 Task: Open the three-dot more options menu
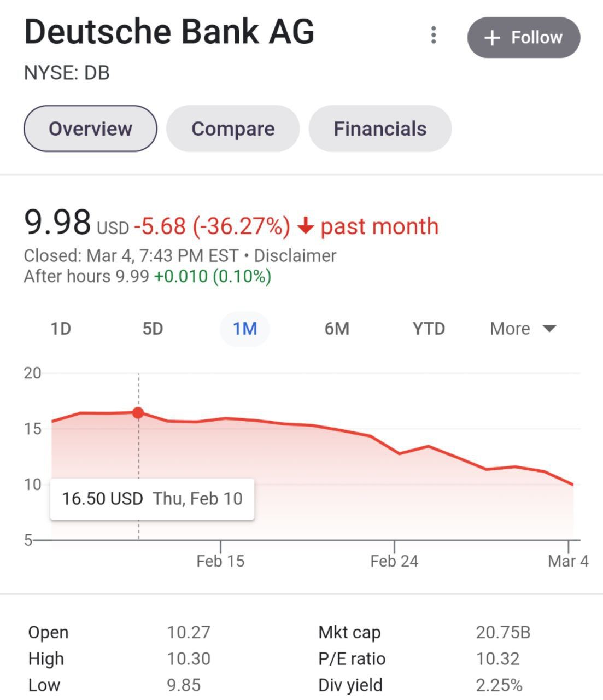[434, 36]
